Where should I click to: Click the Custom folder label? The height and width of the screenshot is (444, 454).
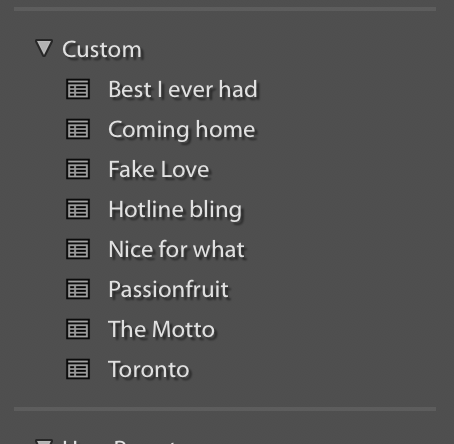pyautogui.click(x=102, y=50)
